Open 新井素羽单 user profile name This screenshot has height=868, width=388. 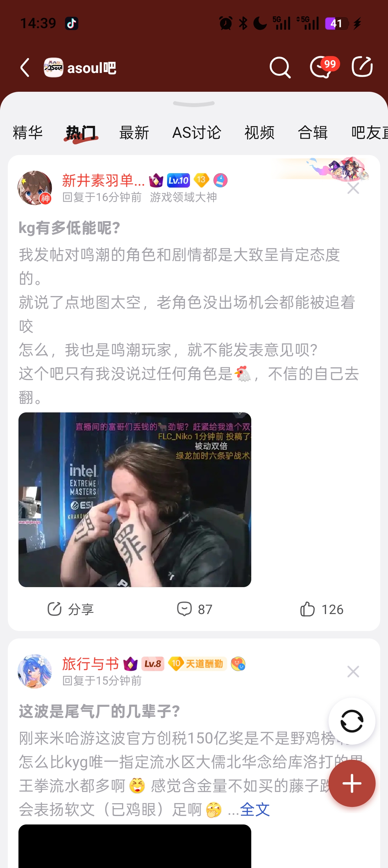click(x=103, y=181)
